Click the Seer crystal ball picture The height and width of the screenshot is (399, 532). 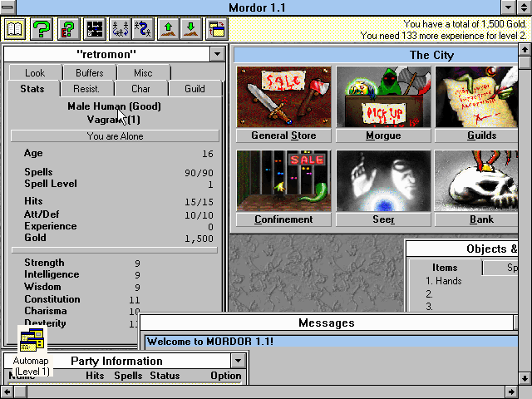(x=383, y=181)
